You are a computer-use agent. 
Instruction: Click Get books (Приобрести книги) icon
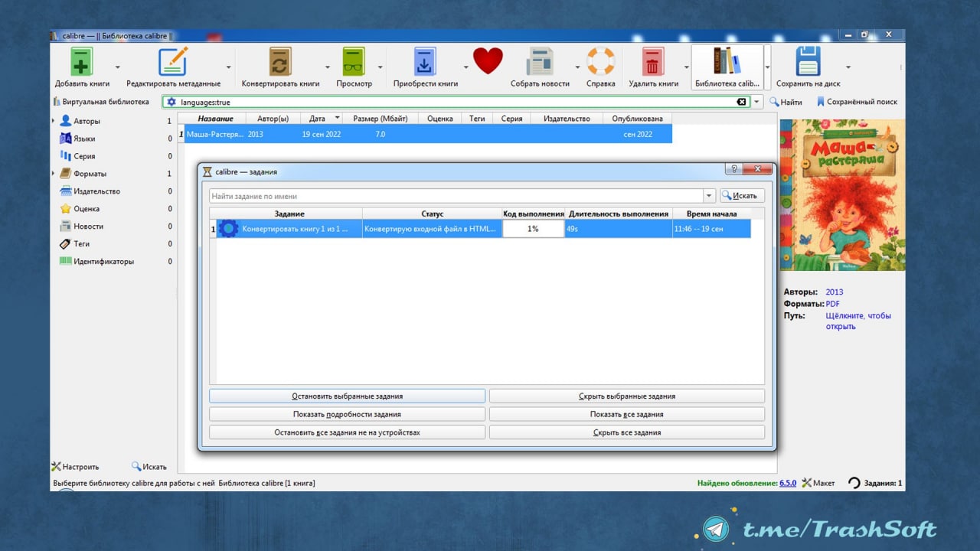(x=426, y=61)
